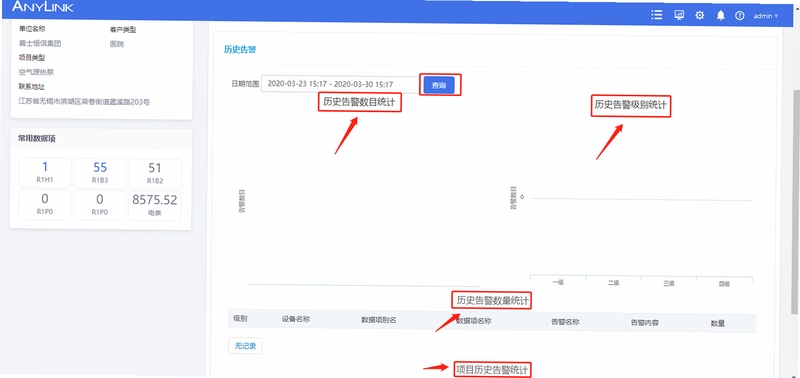Expand the admin user dropdown

click(x=766, y=16)
